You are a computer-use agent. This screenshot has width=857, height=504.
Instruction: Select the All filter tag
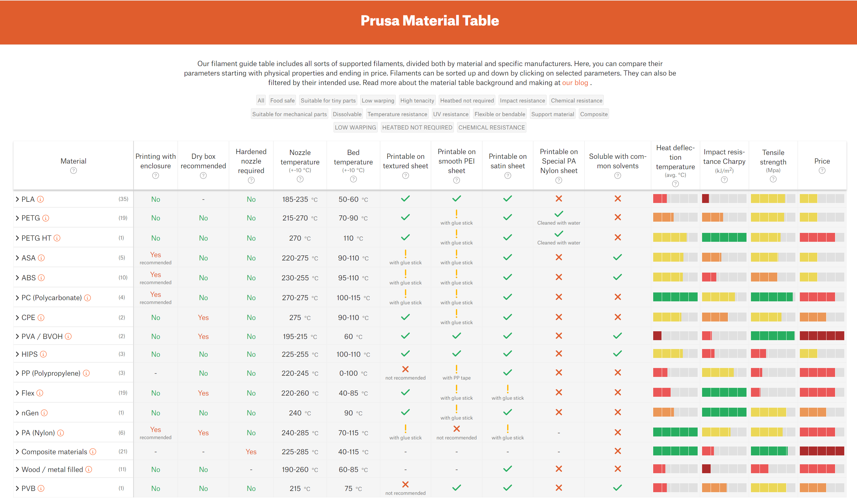click(x=260, y=101)
